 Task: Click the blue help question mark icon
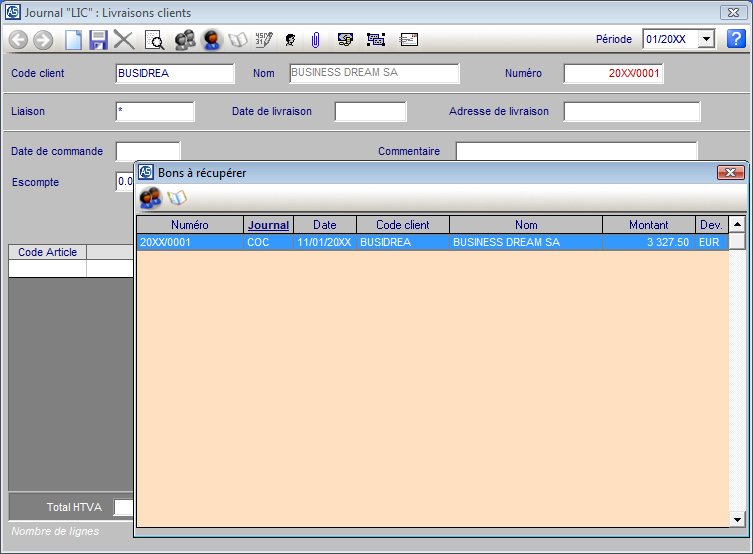736,39
